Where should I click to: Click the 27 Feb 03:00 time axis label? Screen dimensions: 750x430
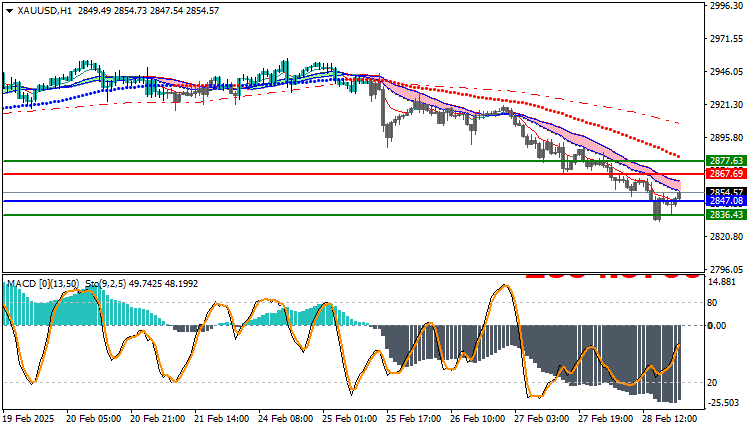pos(542,419)
